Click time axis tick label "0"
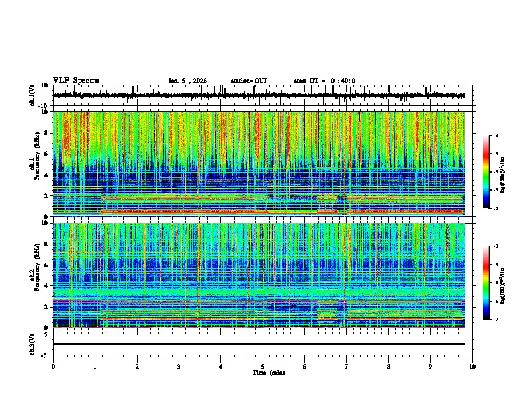This screenshot has height=411, width=532. 53,367
